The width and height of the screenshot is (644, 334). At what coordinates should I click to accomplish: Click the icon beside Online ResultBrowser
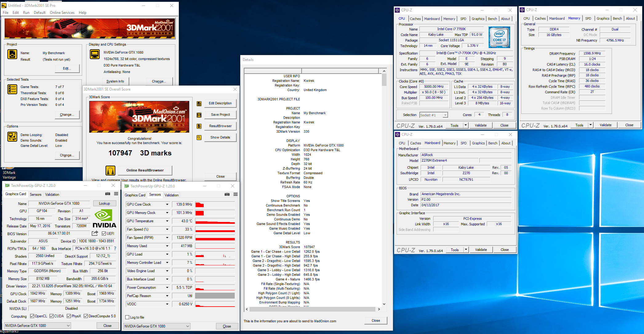(110, 171)
